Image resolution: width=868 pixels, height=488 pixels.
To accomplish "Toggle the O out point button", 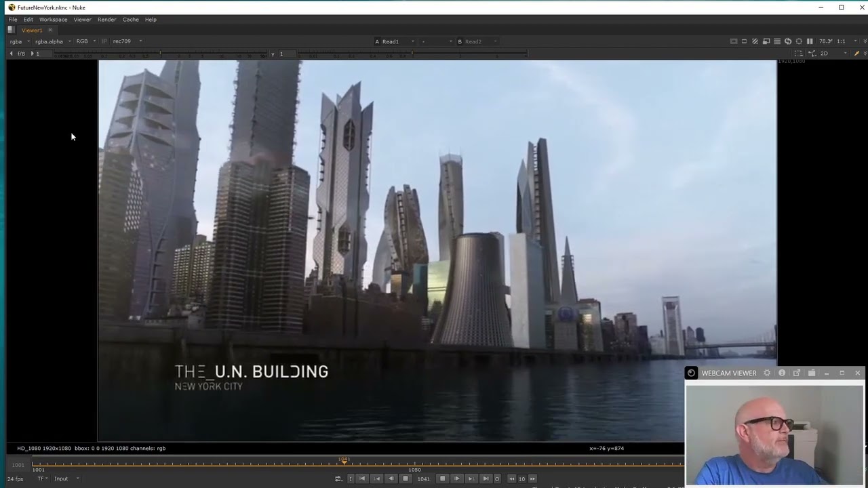I will point(497,479).
